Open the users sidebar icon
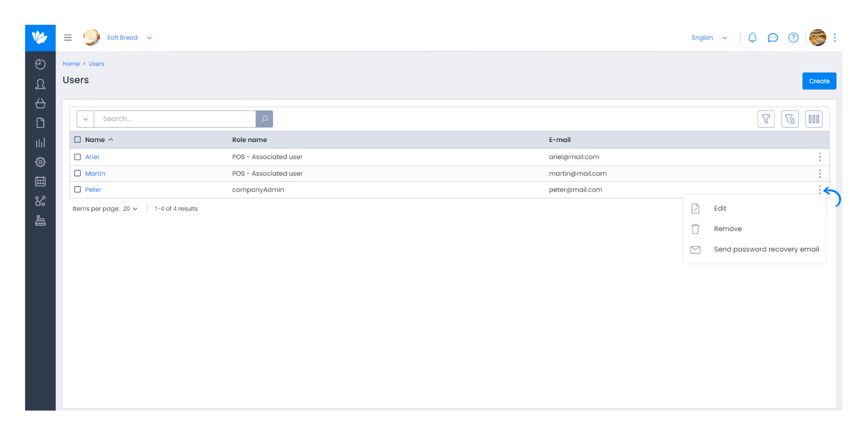Screen dimensions: 868x436 coord(40,84)
